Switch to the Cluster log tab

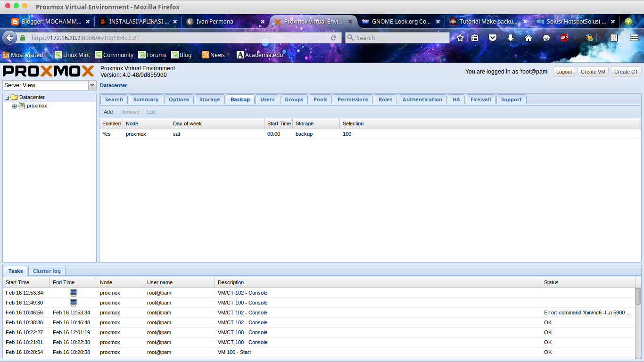pyautogui.click(x=47, y=271)
